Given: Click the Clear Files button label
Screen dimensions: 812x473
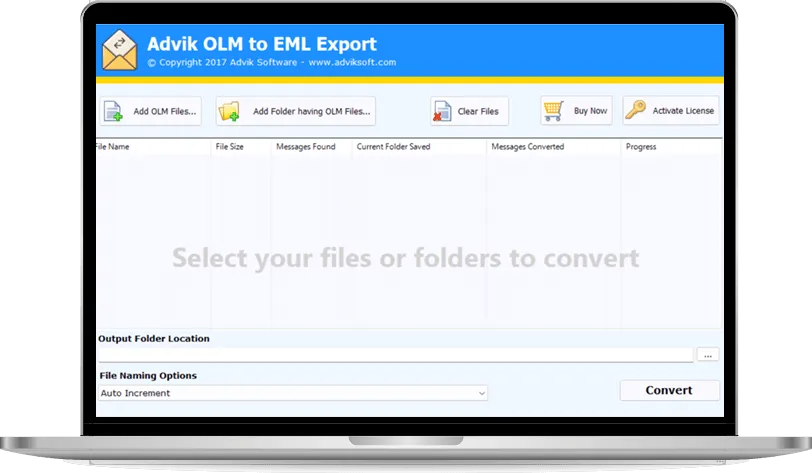Looking at the screenshot, I should (x=478, y=111).
